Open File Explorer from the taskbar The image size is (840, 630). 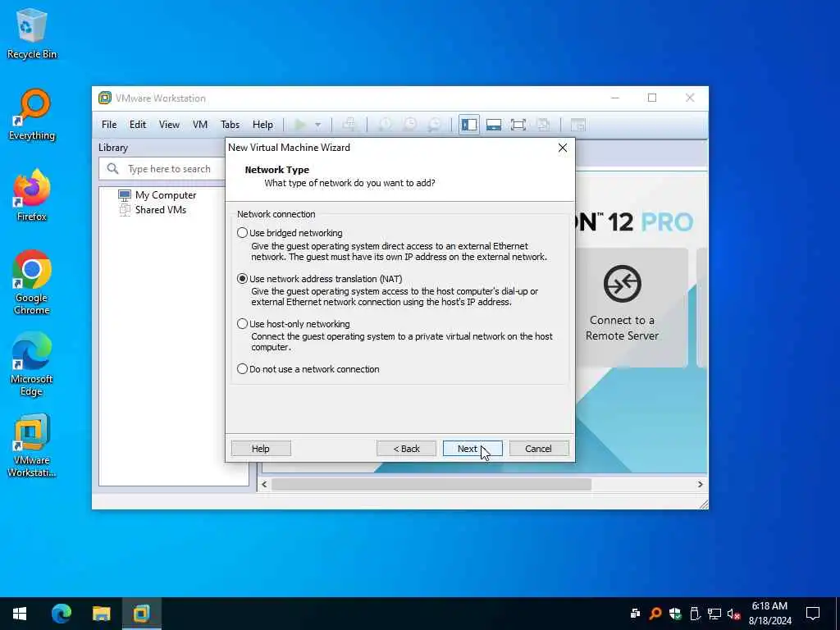point(101,614)
